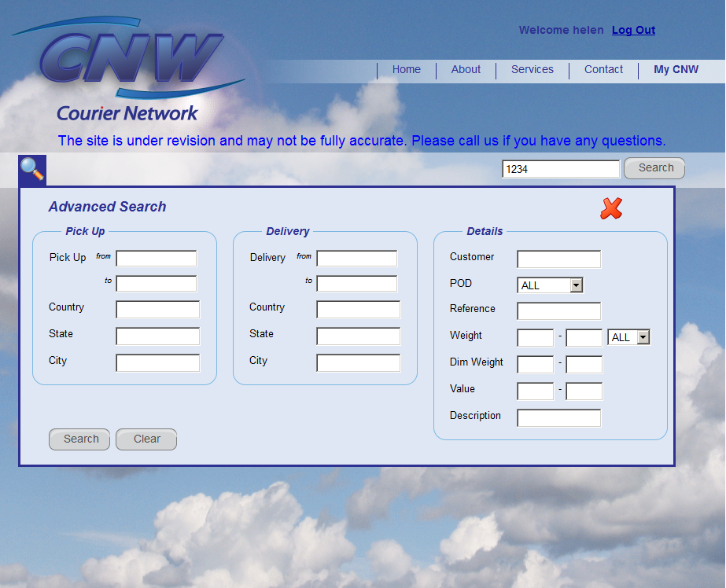This screenshot has width=726, height=588.
Task: Go to the About page
Action: [466, 70]
